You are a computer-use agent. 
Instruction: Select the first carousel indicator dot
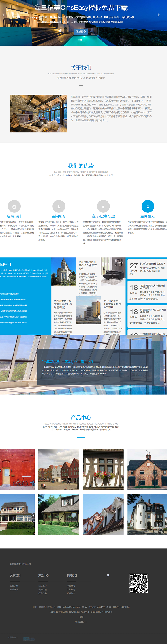coord(79,40)
